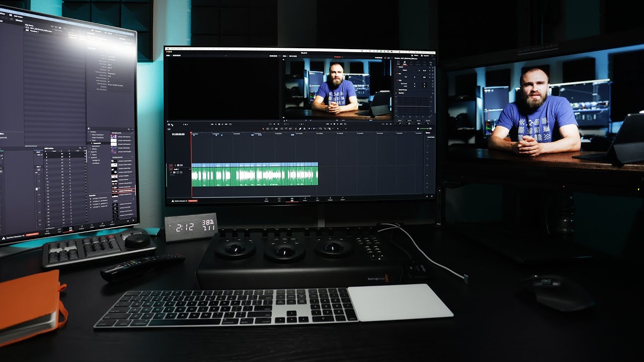Switch the Inspector to the Audio tab
Screen dimensions: 644x362
coord(405,62)
